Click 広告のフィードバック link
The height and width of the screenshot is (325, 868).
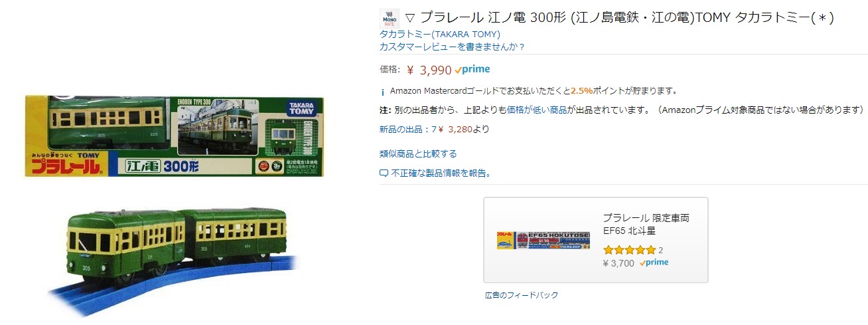521,295
